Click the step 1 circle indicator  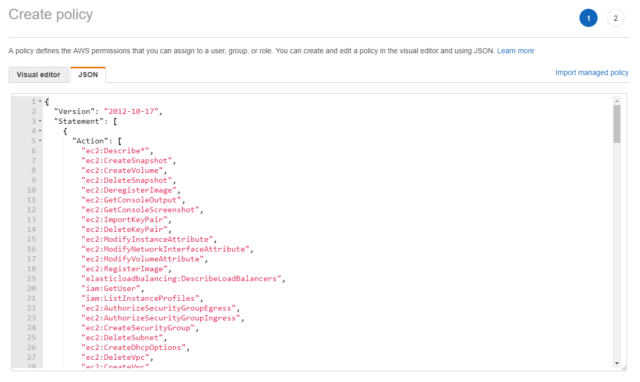coord(588,18)
